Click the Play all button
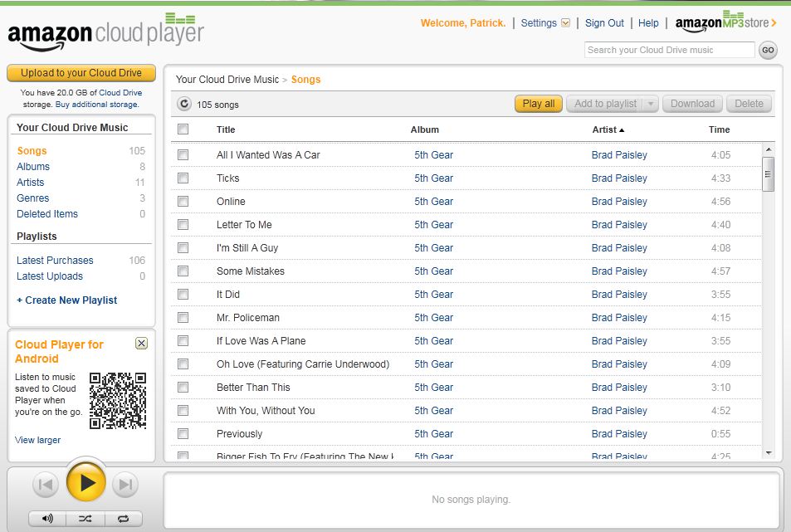Viewport: 791px width, 532px height. point(539,104)
